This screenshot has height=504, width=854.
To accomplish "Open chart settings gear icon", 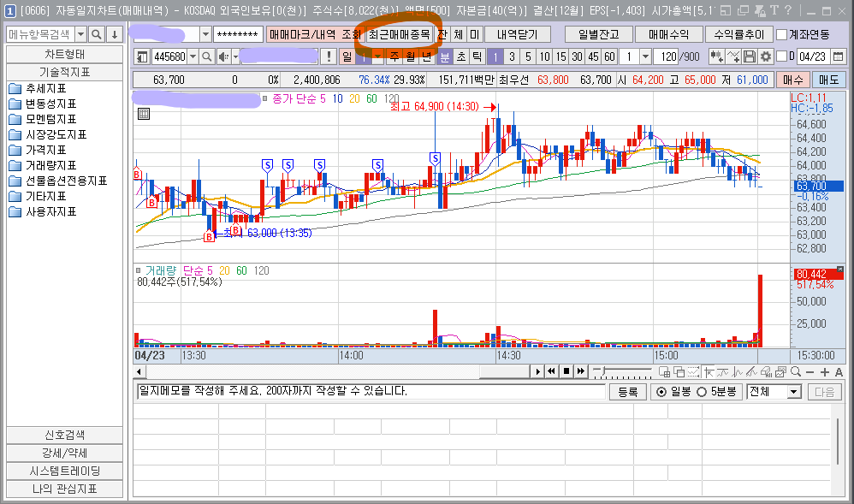I will point(766,56).
